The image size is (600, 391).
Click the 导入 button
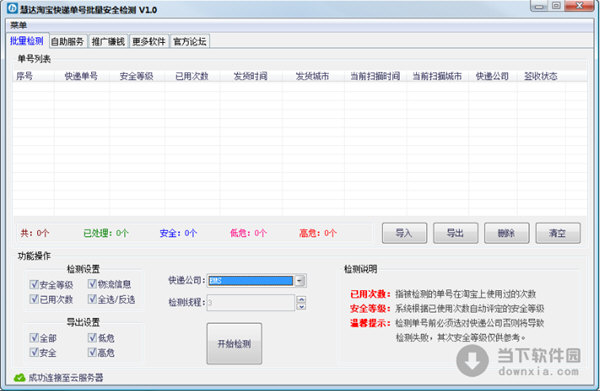(x=404, y=233)
